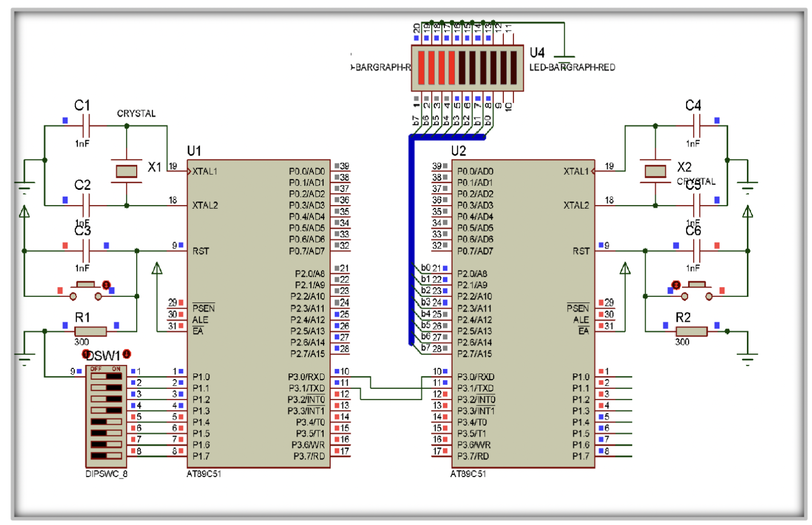This screenshot has height=525, width=812.
Task: Toggle DSW1 switch 3
Action: 106,399
